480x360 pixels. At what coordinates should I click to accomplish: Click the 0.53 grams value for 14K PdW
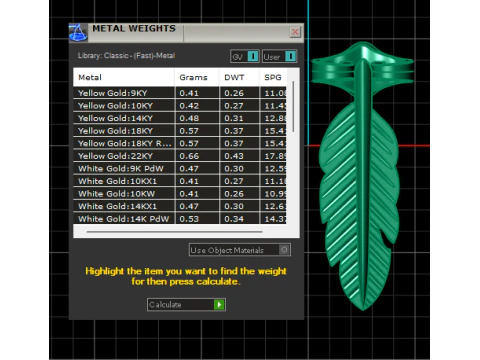tap(189, 219)
